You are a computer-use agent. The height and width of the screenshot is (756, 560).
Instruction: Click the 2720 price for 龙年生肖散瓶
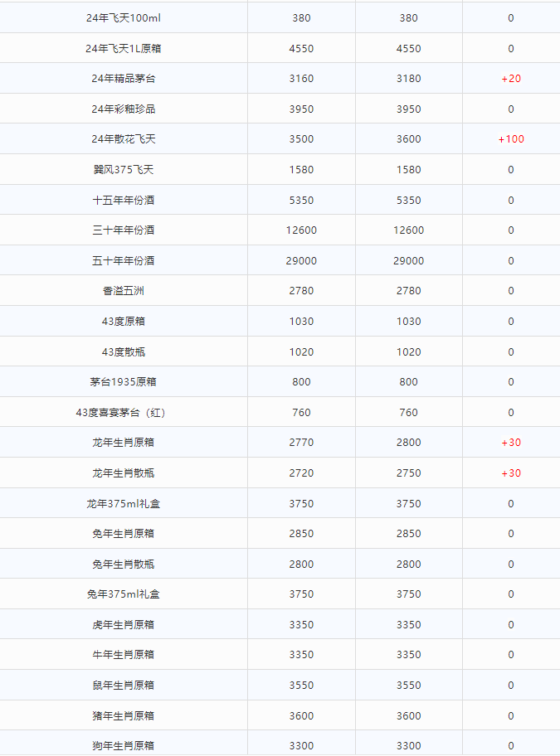pyautogui.click(x=301, y=473)
